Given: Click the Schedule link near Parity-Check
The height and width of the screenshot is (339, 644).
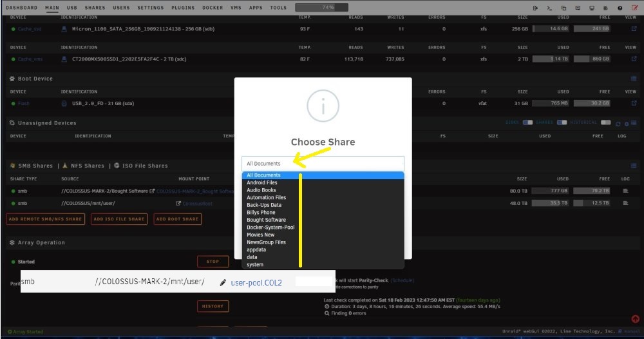Looking at the screenshot, I should point(402,280).
